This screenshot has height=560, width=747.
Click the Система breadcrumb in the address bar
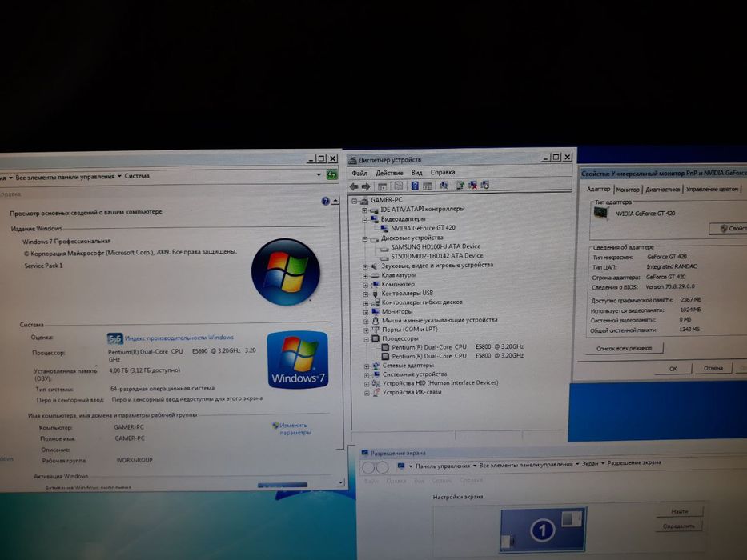[x=137, y=176]
